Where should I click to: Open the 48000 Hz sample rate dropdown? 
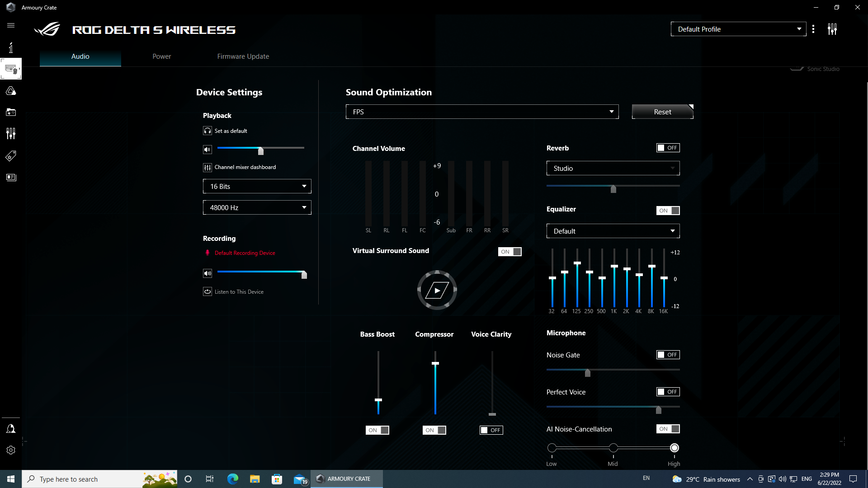[257, 207]
